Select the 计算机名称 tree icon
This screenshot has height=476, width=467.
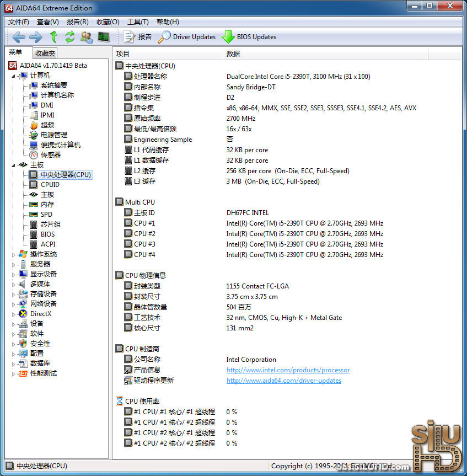pyautogui.click(x=34, y=95)
